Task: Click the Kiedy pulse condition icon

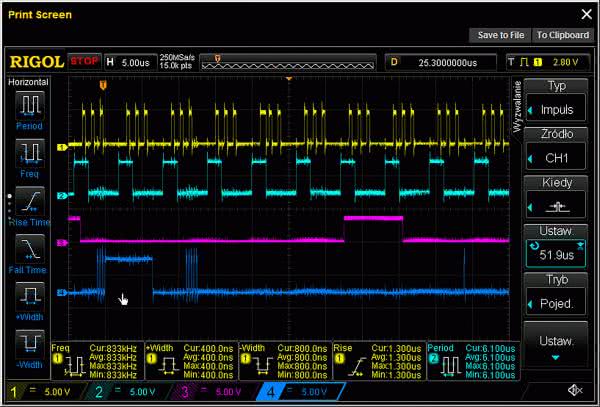Action: 556,206
